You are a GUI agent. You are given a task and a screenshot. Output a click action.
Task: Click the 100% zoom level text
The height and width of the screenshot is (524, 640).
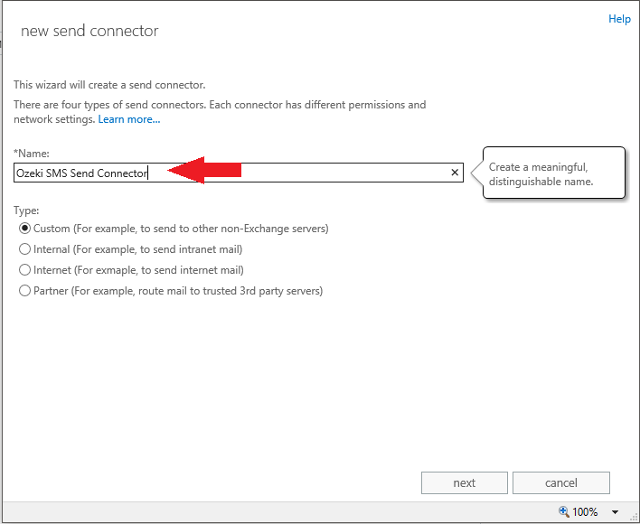coord(585,512)
